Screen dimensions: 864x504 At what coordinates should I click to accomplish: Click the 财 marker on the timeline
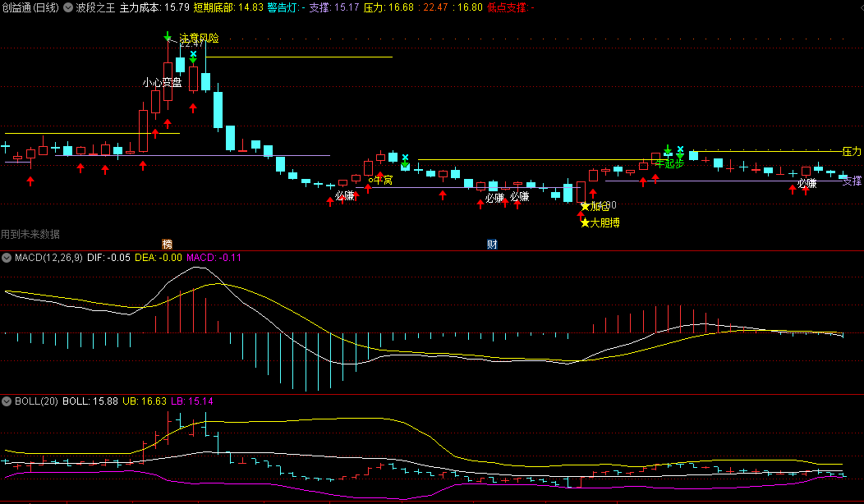pos(492,245)
